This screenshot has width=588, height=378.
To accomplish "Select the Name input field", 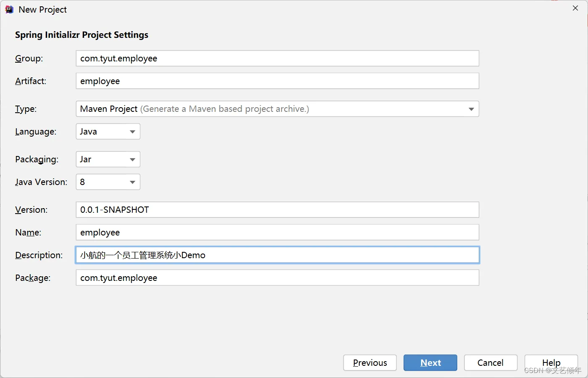I will (277, 233).
